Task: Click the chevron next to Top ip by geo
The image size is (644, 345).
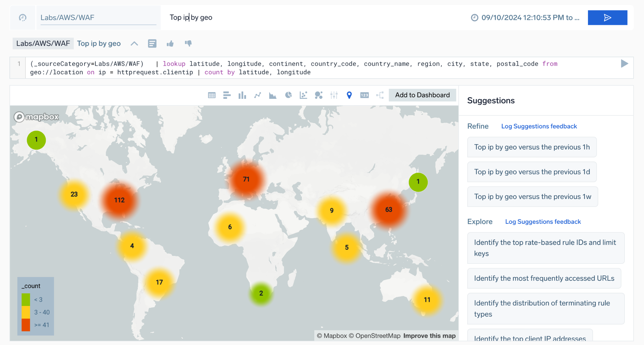Action: pyautogui.click(x=133, y=43)
